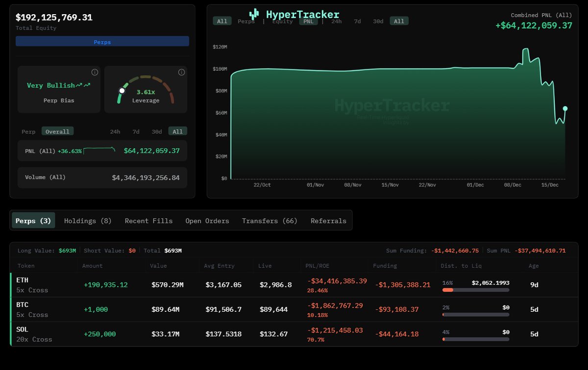This screenshot has height=370, width=588.
Task: Switch to the Recent Fills tab
Action: [148, 221]
